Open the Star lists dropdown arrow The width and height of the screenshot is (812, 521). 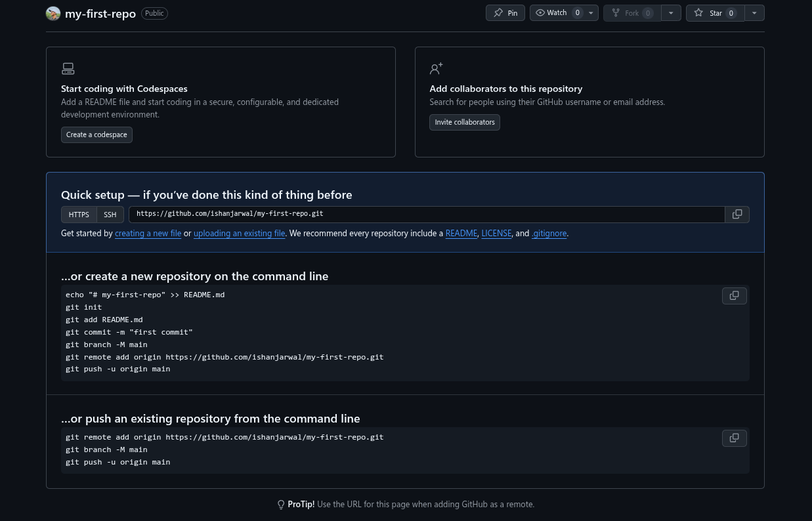click(x=754, y=13)
